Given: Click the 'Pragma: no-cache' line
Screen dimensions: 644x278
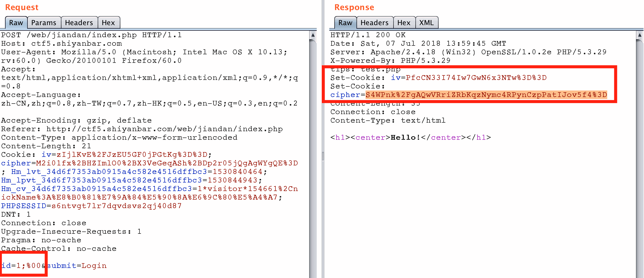Looking at the screenshot, I should point(41,240).
